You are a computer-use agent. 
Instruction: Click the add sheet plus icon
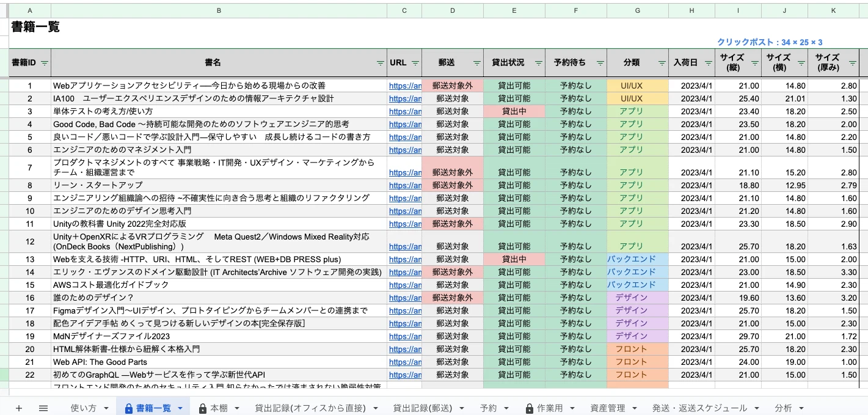coord(19,407)
